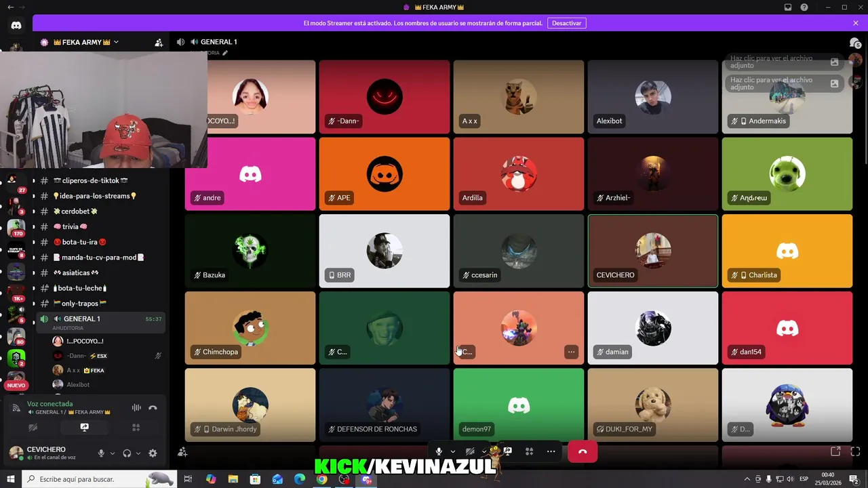868x488 pixels.
Task: Open more options on hovered participant tile
Action: (571, 352)
